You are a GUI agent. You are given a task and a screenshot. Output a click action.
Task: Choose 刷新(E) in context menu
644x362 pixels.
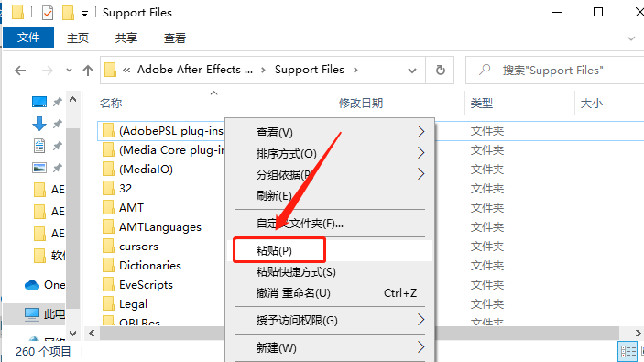coord(330,195)
